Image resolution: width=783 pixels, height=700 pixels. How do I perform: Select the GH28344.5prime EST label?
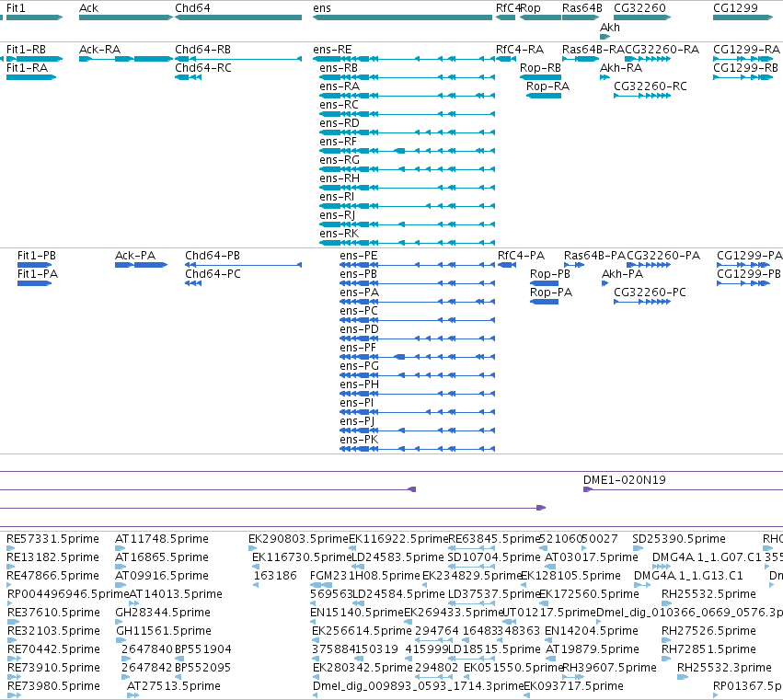coord(163,613)
